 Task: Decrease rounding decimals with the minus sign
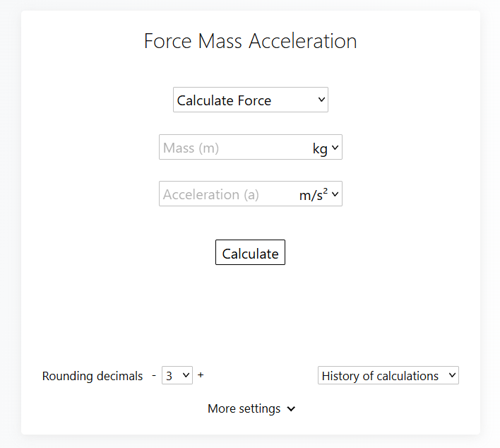coord(155,375)
